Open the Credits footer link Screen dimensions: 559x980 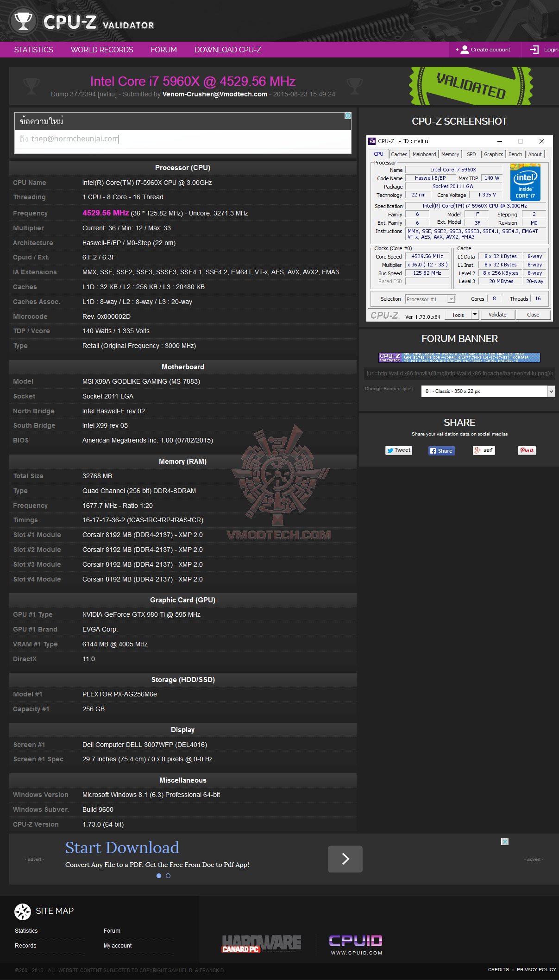(498, 969)
